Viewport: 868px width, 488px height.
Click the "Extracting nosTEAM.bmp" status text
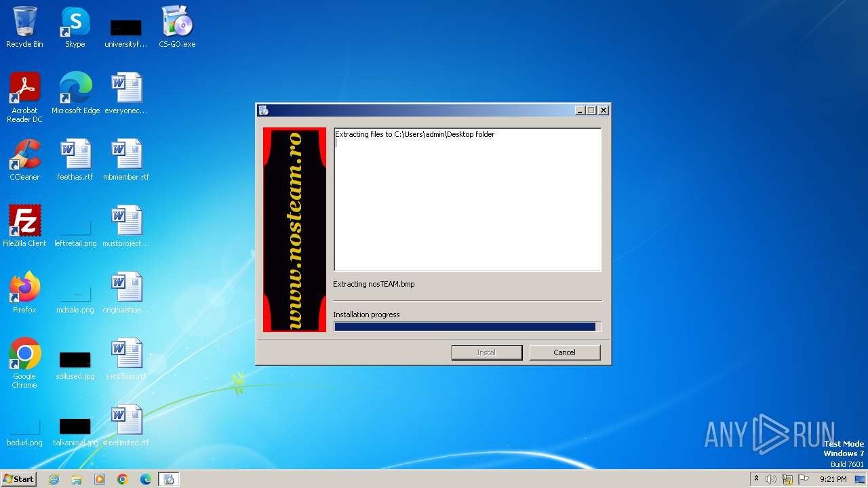tap(374, 284)
